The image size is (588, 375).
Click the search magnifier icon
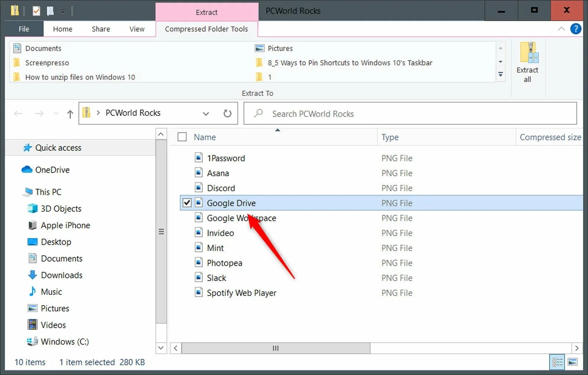click(258, 113)
